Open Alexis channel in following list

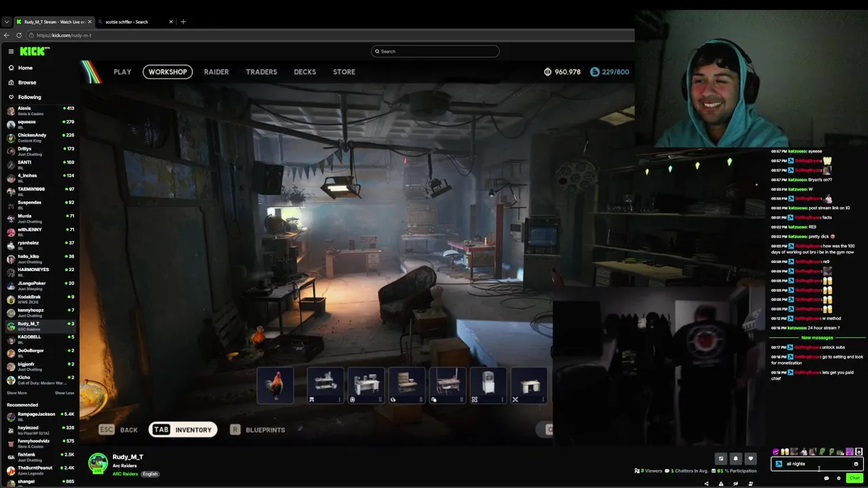[41, 110]
